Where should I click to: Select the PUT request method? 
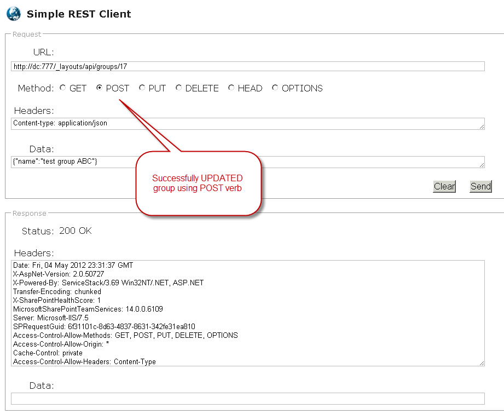142,88
